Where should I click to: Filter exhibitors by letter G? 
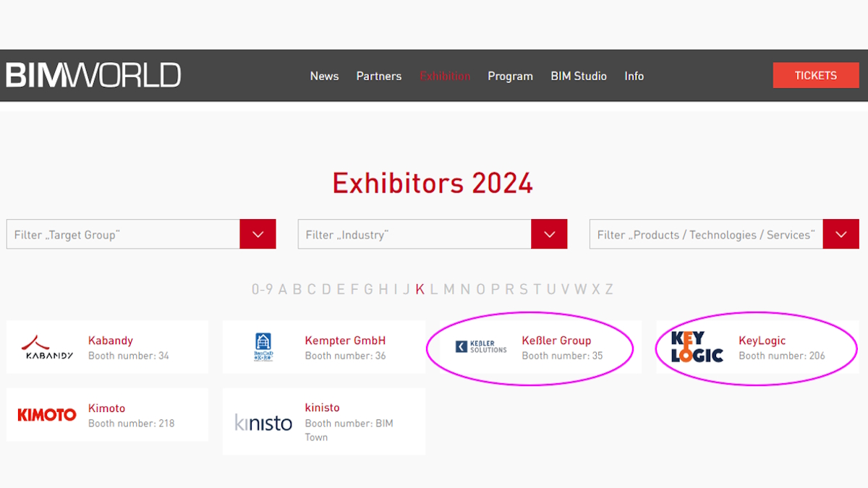(x=368, y=289)
